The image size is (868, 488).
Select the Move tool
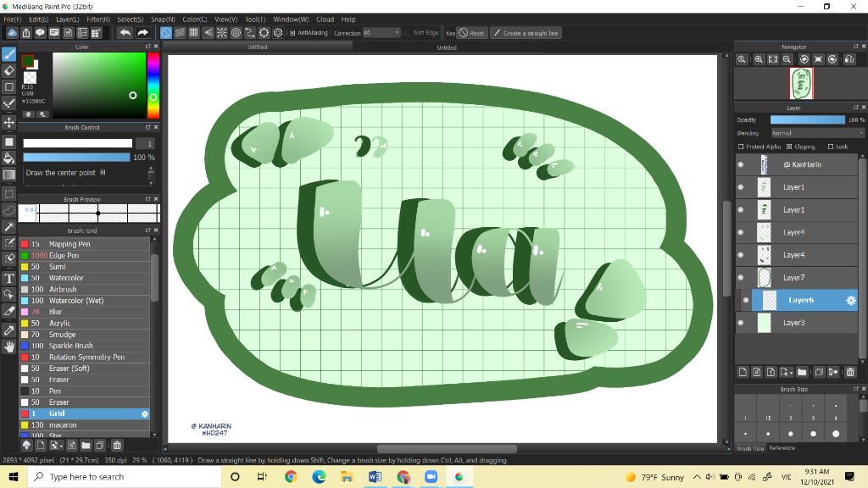pos(8,122)
